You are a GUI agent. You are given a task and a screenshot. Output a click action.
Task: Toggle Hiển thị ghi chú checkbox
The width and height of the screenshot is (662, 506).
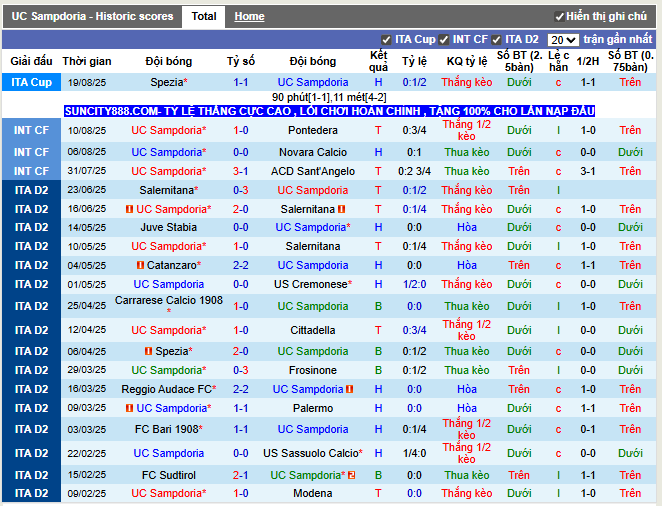point(559,17)
